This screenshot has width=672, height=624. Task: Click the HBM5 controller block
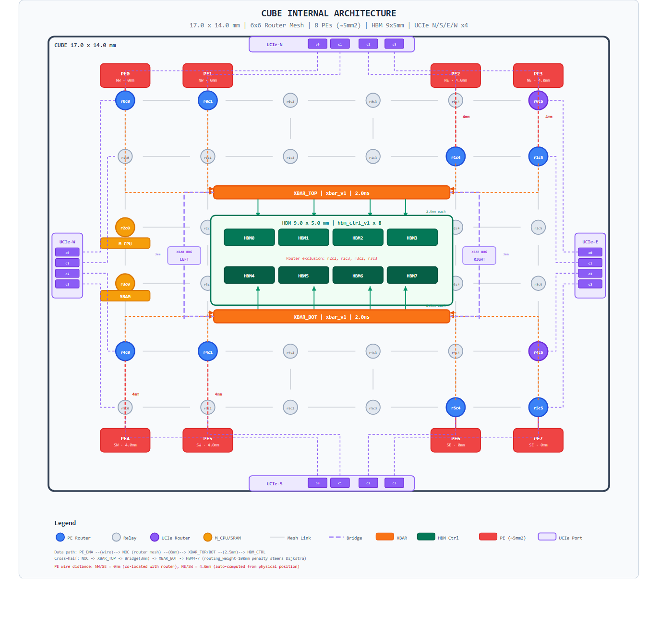[x=303, y=276]
